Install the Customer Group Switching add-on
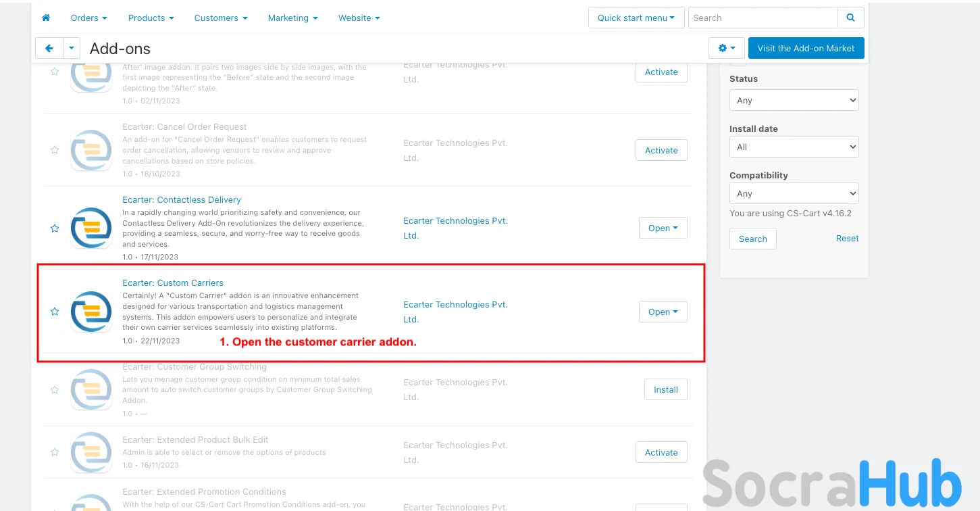Screen dimensions: 980x511 (x=666, y=389)
